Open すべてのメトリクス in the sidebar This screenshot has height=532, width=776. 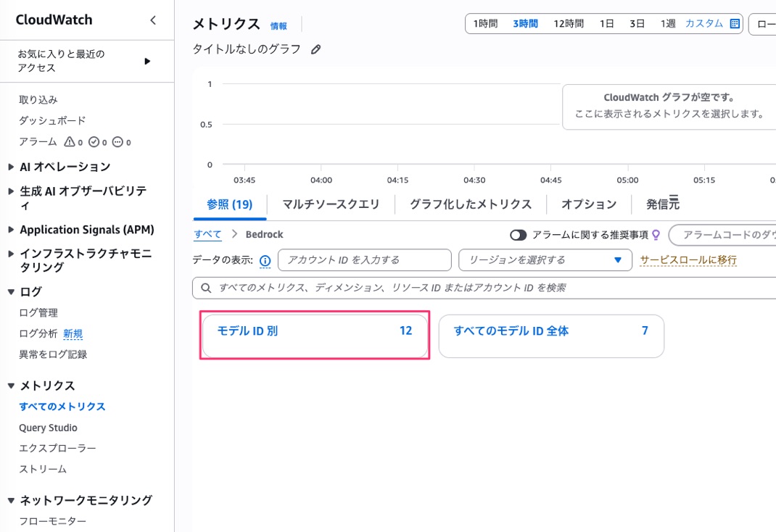pyautogui.click(x=62, y=407)
